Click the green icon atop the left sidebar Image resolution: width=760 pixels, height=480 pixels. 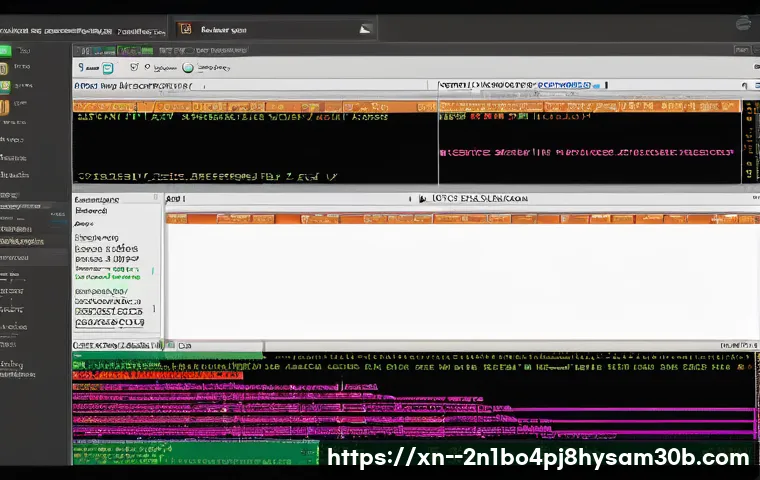point(5,49)
